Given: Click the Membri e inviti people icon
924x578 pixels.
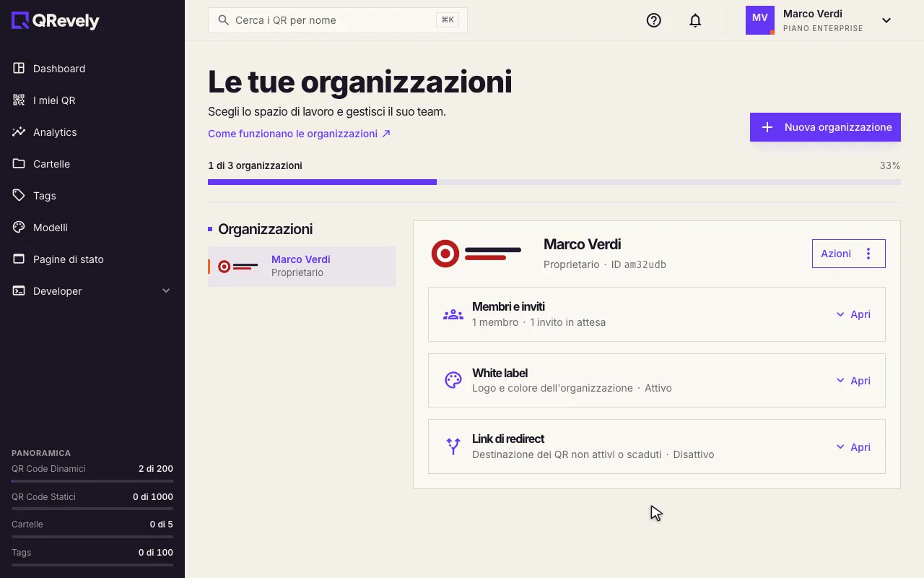Looking at the screenshot, I should pos(453,314).
